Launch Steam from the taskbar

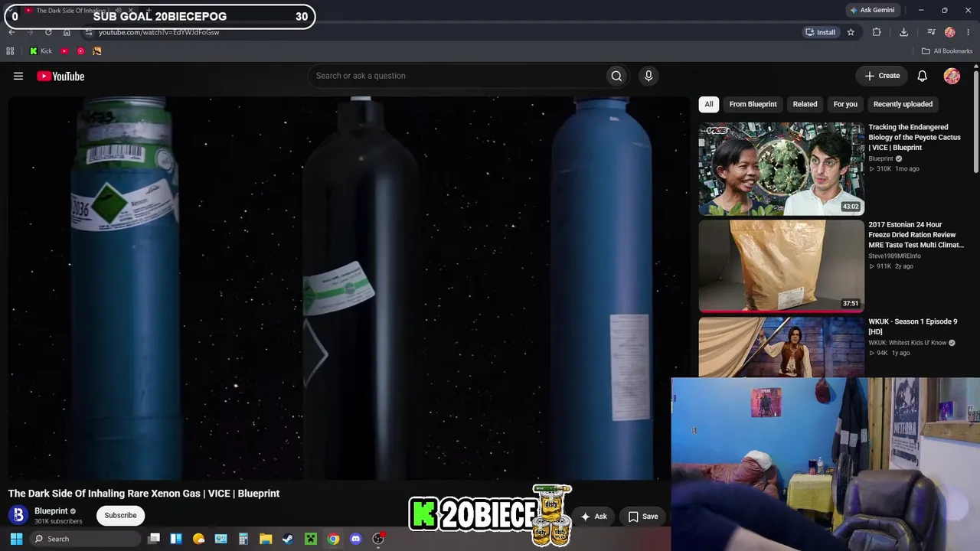tap(288, 539)
